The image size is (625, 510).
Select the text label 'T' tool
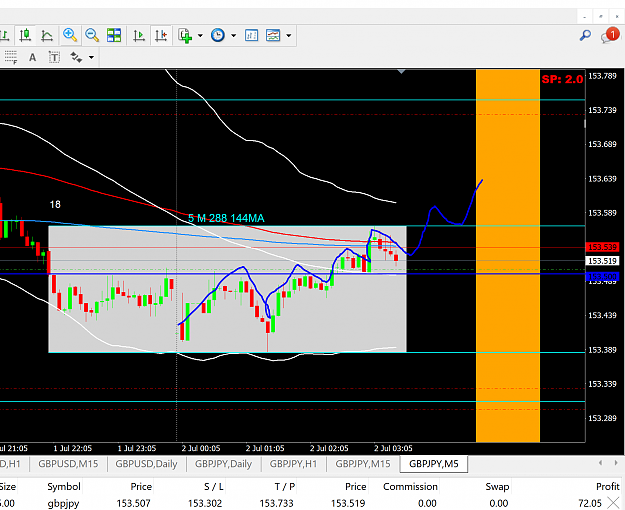54,57
